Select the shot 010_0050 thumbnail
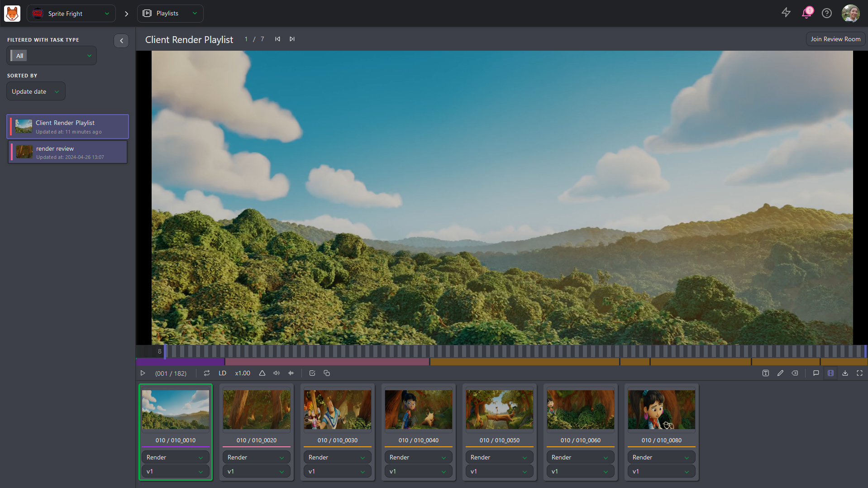The width and height of the screenshot is (868, 488). [500, 410]
